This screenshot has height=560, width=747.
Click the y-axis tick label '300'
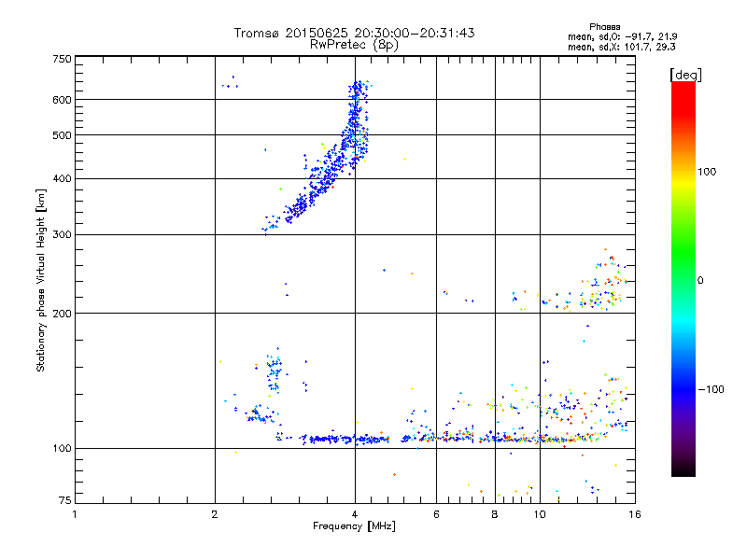(62, 235)
